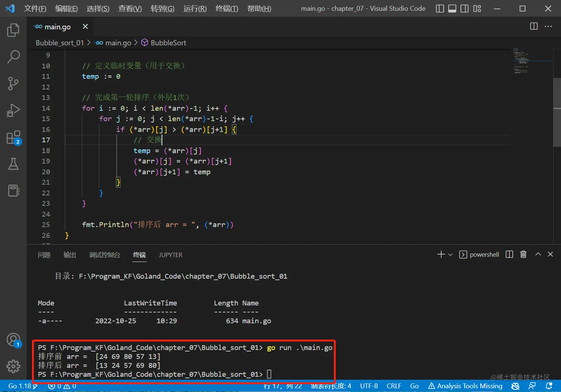Open notifications bell in status bar
Viewport: 561px width, 392px height.
coord(549,386)
